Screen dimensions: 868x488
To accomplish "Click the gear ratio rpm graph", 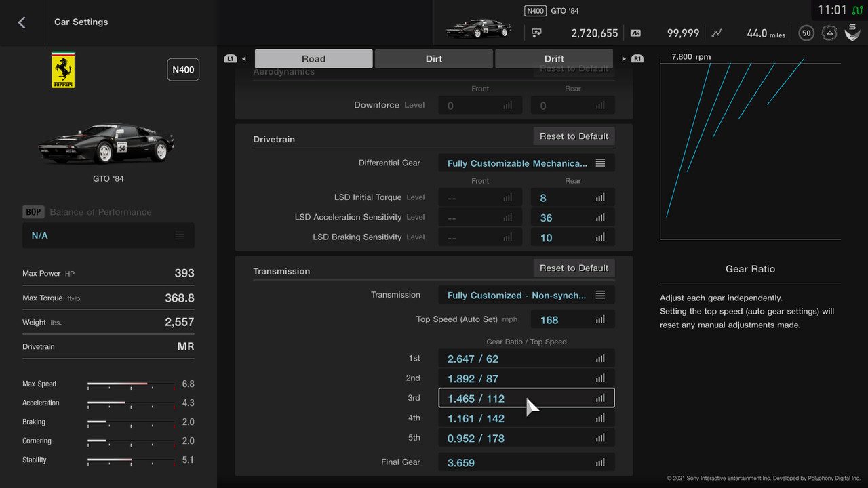I will 750,150.
